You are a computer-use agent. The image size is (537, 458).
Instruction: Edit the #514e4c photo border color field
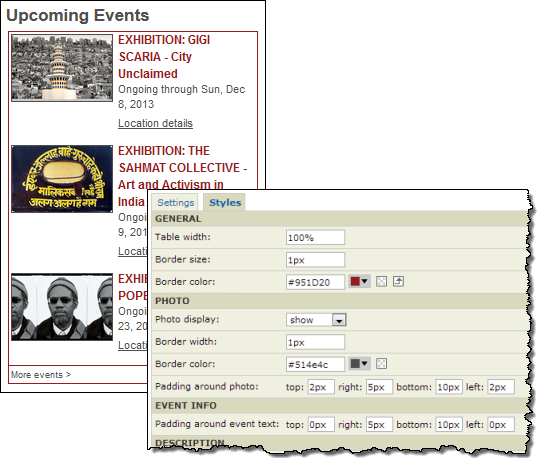315,364
